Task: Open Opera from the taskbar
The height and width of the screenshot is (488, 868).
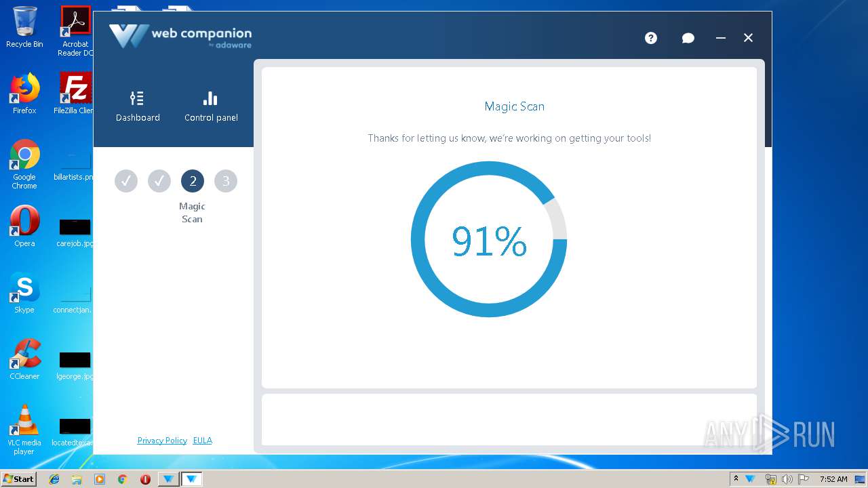Action: [145, 479]
